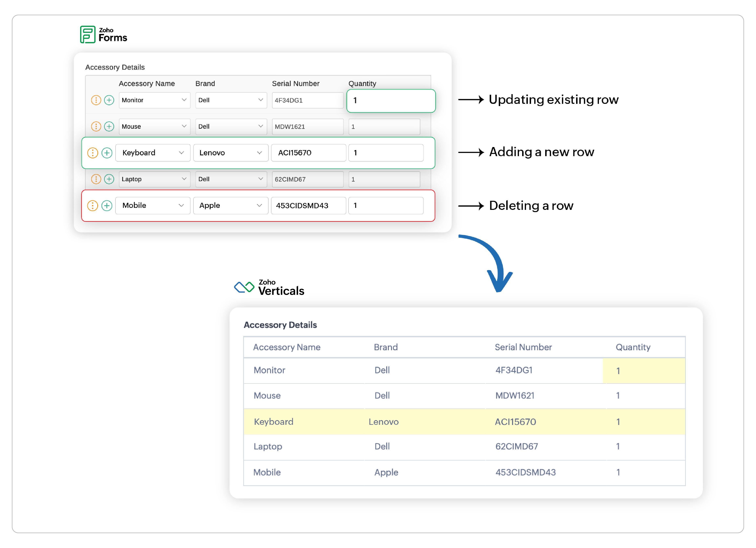
Task: Open orange row options for Keyboard row
Action: 93,153
